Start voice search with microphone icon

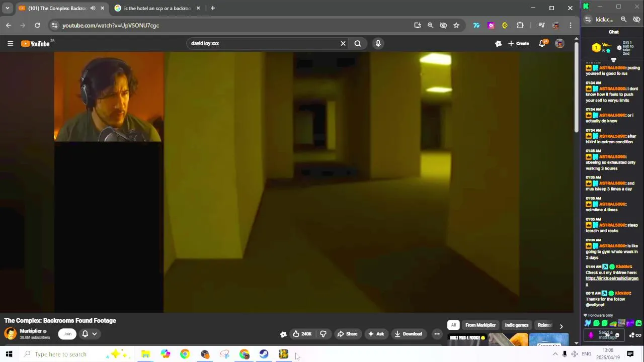point(378,43)
